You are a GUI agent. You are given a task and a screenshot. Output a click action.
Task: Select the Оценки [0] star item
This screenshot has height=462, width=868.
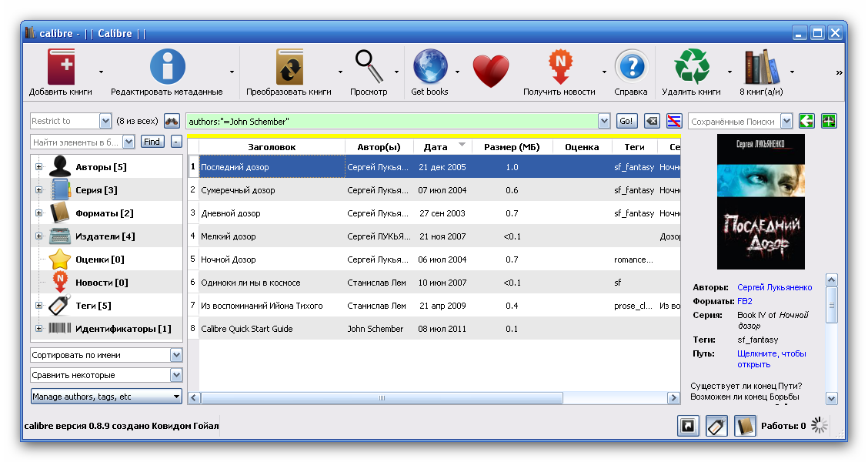click(99, 259)
